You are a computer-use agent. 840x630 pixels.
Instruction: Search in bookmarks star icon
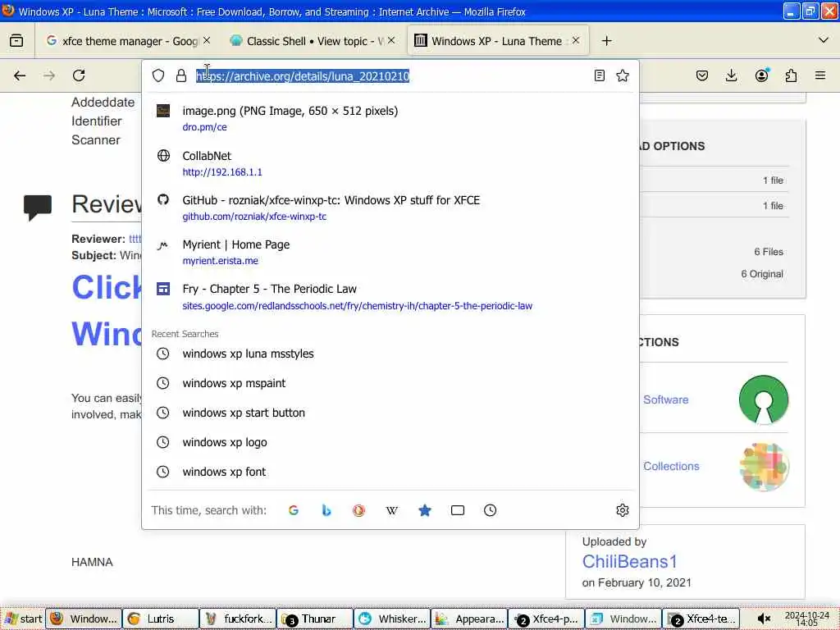click(x=425, y=510)
